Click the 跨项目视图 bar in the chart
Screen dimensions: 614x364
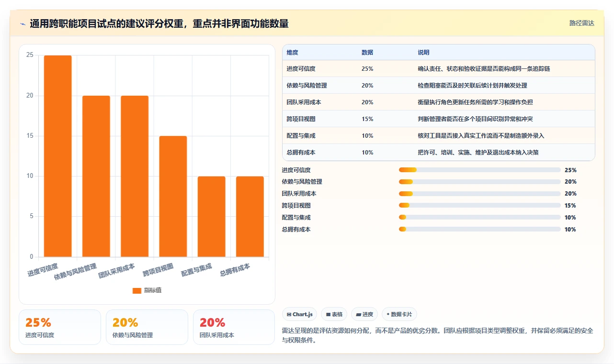click(173, 196)
